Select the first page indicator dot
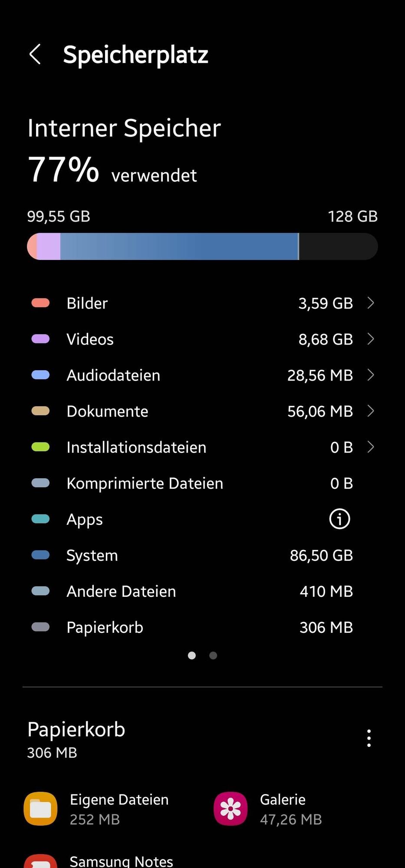Viewport: 405px width, 868px height. tap(191, 655)
